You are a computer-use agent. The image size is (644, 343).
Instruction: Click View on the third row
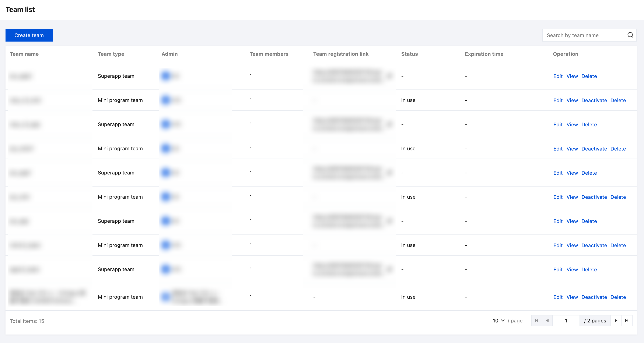572,124
